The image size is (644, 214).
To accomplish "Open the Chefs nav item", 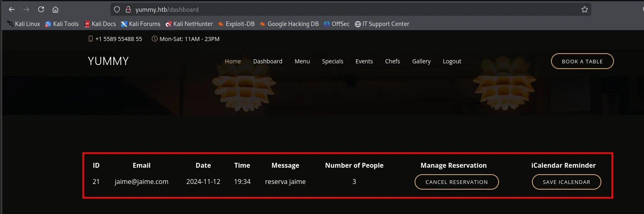I will click(x=393, y=61).
